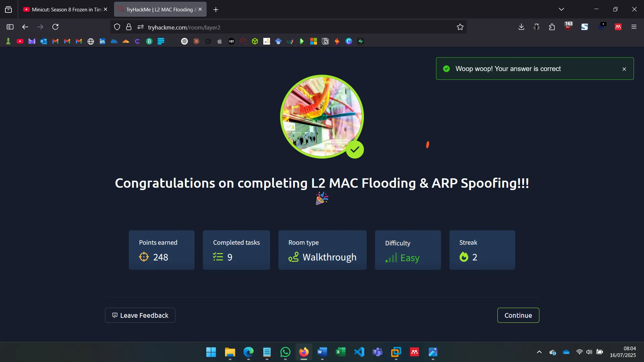Open the Apple bookmark

click(x=220, y=41)
